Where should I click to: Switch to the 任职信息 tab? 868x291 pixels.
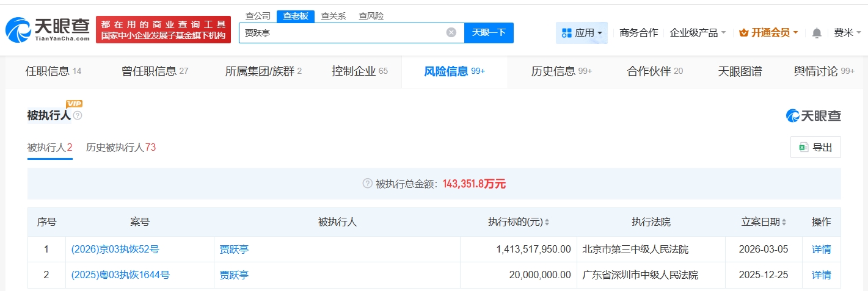click(x=53, y=71)
